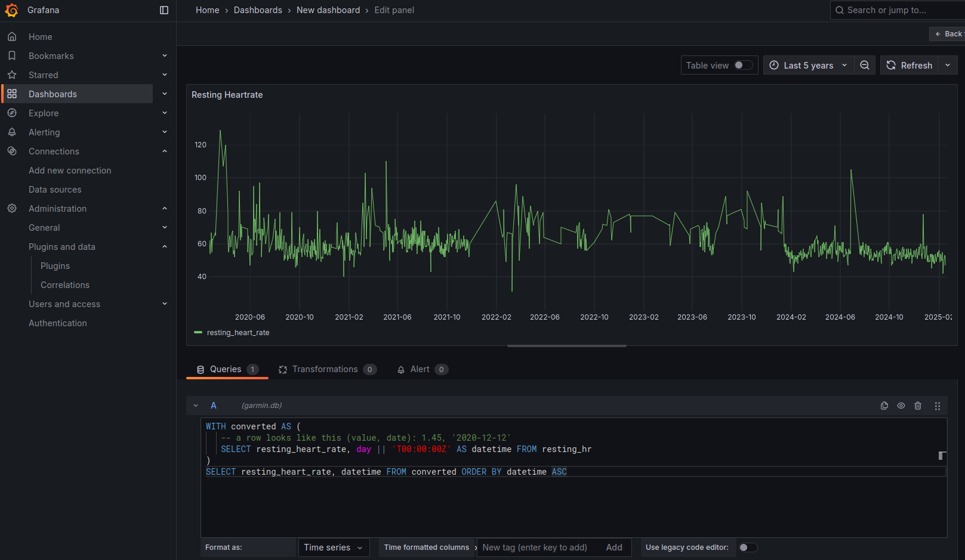The image size is (965, 560).
Task: Collapse the Connections section chevron
Action: click(x=165, y=151)
